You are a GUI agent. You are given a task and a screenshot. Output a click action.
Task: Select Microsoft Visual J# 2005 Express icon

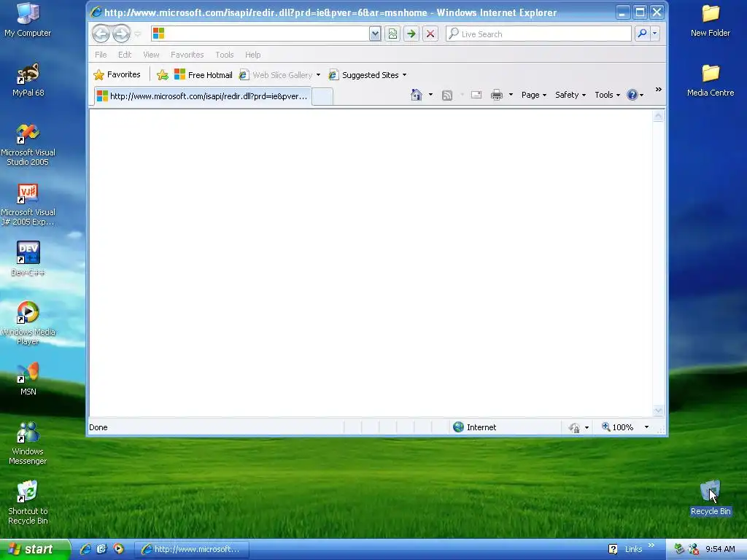28,204
